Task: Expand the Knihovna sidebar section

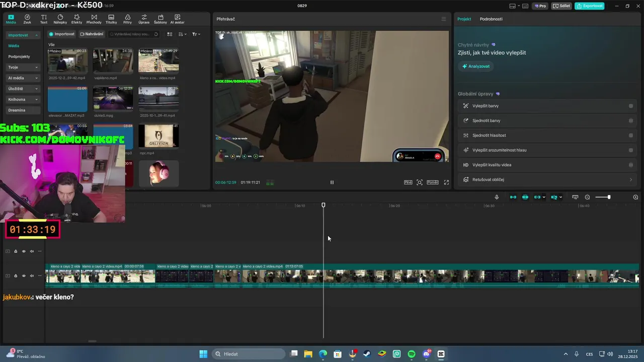Action: 23,100
